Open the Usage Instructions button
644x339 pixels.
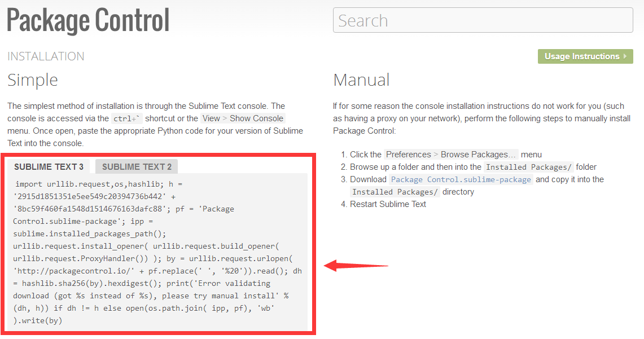click(585, 56)
